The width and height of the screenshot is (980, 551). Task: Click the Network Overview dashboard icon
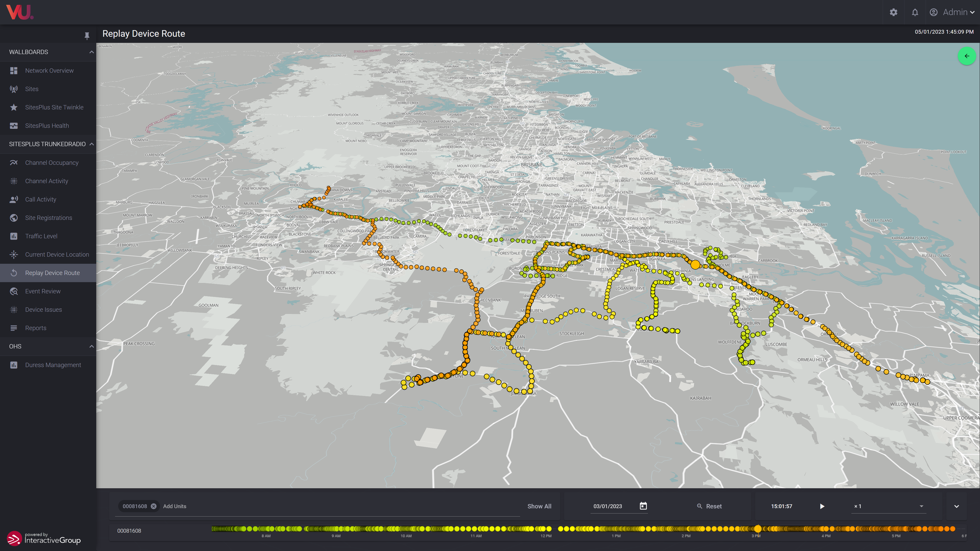[14, 70]
